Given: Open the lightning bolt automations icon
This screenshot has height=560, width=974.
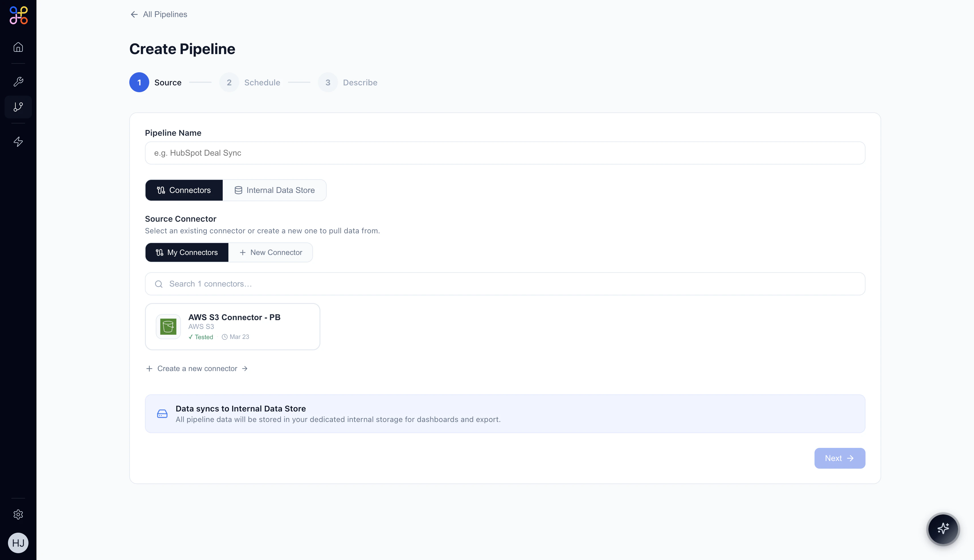Looking at the screenshot, I should [x=18, y=141].
